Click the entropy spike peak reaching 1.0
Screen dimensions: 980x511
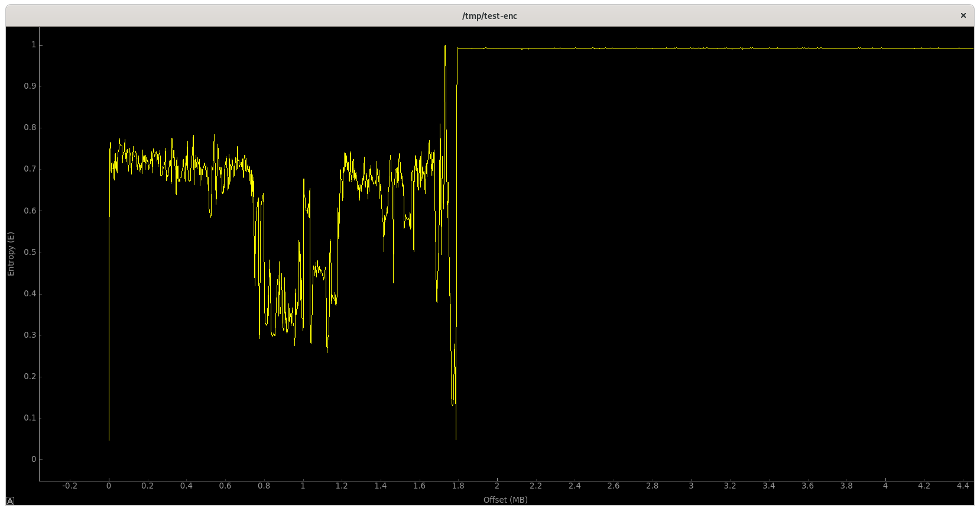(445, 46)
